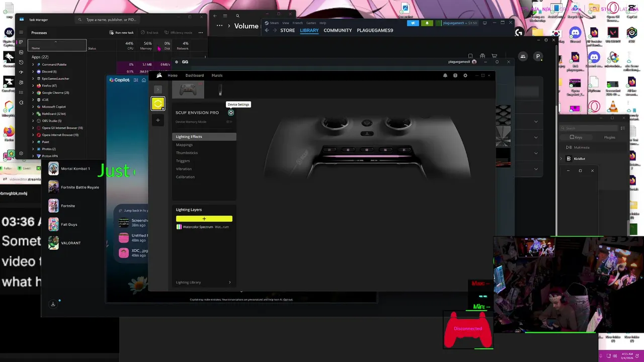Switch to the iCUE Murals tab

tap(217, 75)
